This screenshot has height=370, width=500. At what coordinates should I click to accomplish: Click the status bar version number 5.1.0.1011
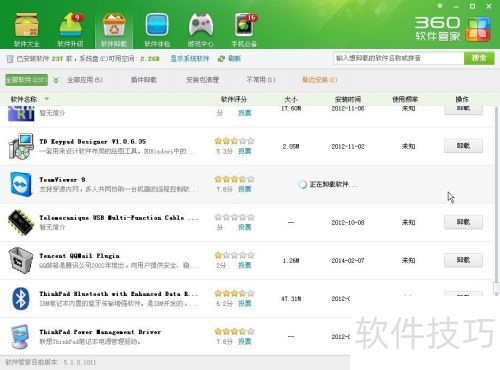(x=80, y=362)
